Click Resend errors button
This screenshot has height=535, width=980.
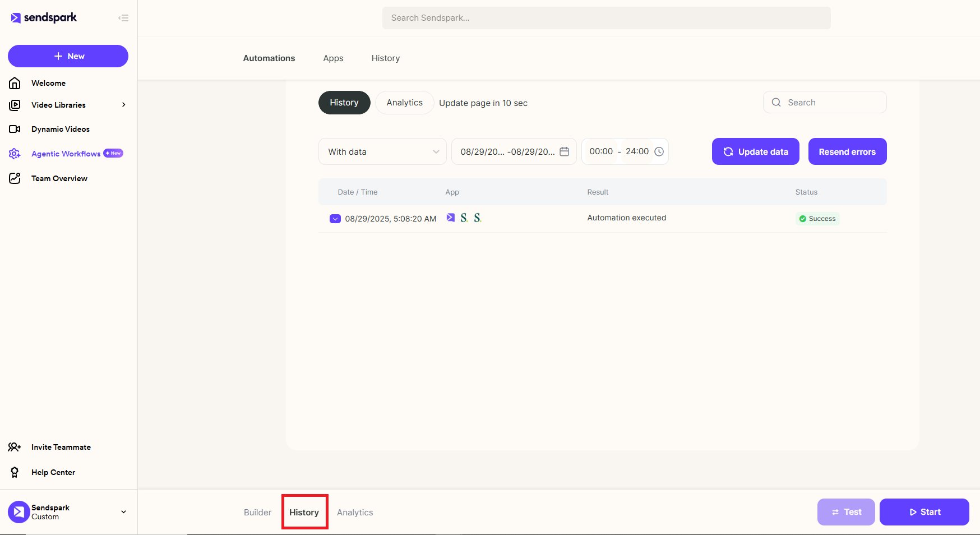pos(848,151)
